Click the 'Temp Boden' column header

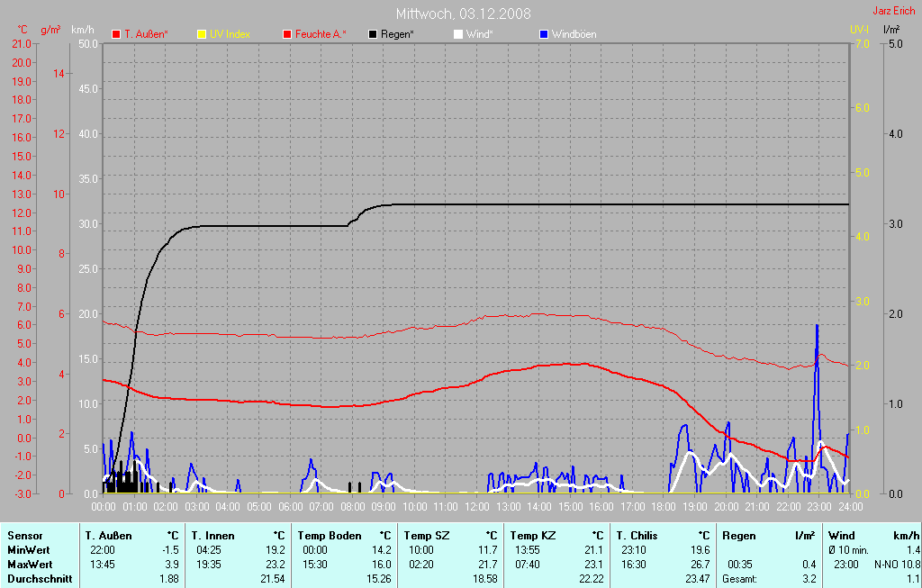pos(330,536)
